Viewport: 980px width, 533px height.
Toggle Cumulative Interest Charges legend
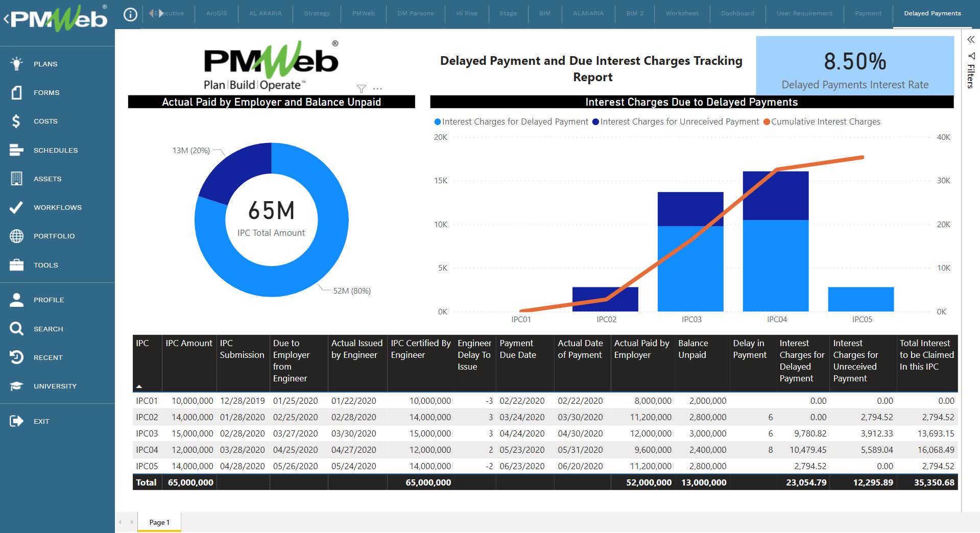(x=822, y=122)
